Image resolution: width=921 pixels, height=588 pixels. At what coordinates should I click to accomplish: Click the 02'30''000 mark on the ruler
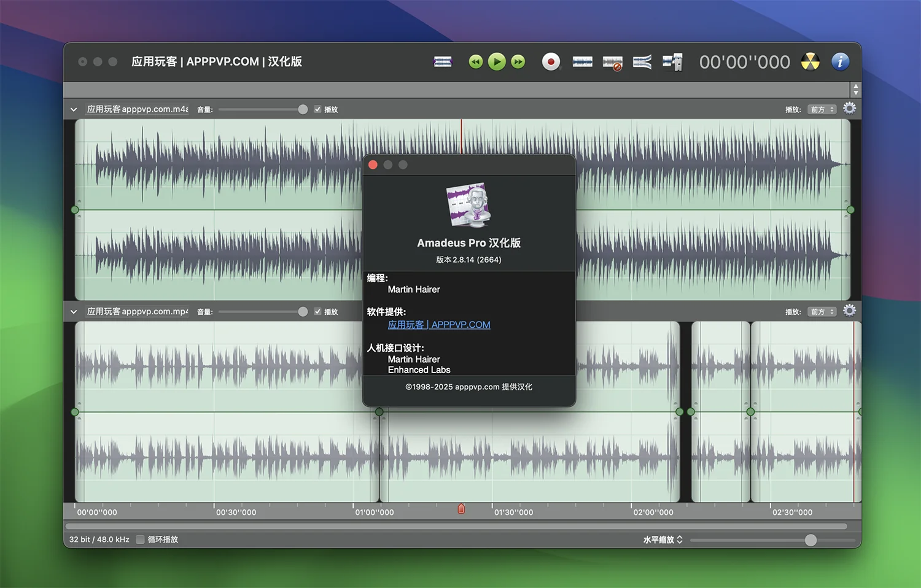(793, 513)
